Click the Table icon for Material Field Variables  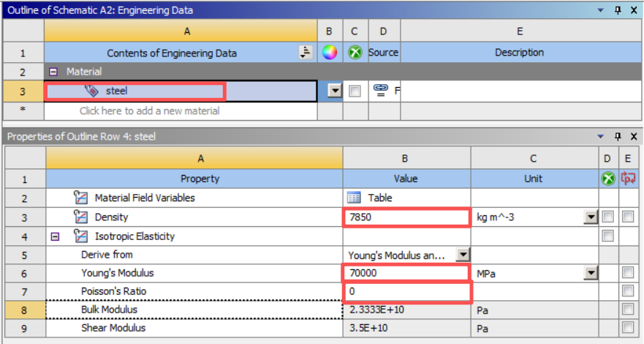pyautogui.click(x=354, y=198)
